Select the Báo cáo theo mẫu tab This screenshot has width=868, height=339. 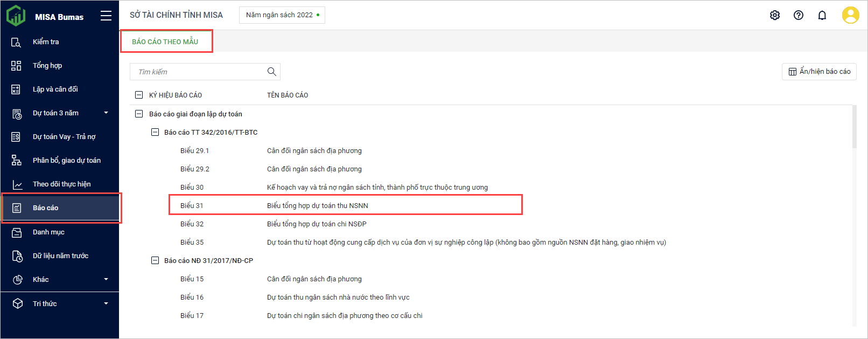[165, 41]
